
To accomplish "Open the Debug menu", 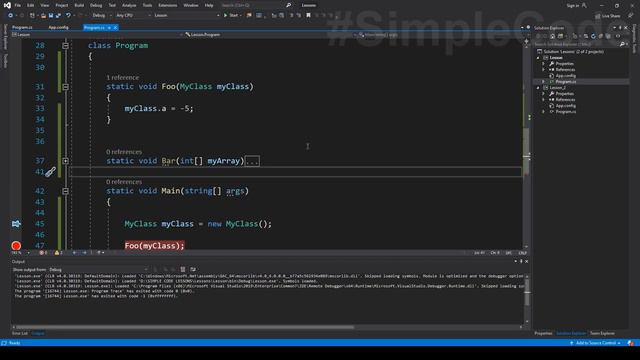I will [x=96, y=5].
